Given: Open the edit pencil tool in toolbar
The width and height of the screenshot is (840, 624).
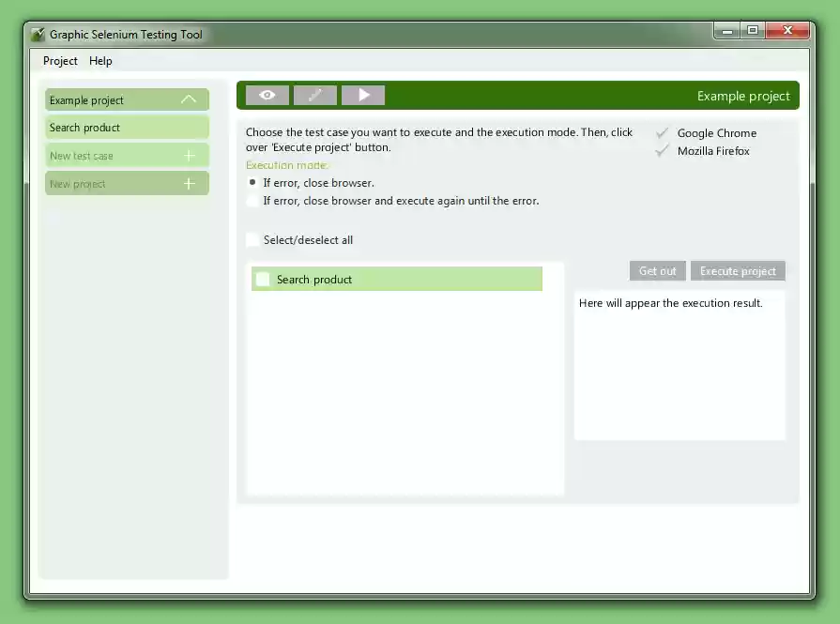Looking at the screenshot, I should [314, 95].
